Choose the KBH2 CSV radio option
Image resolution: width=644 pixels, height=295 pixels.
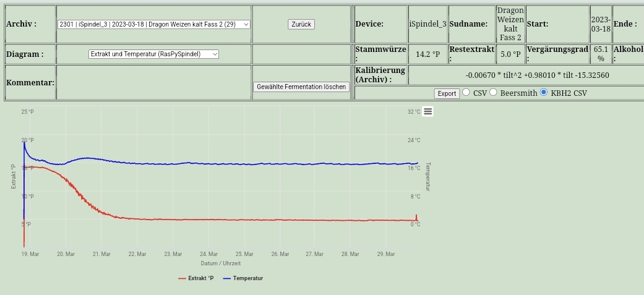click(x=544, y=92)
